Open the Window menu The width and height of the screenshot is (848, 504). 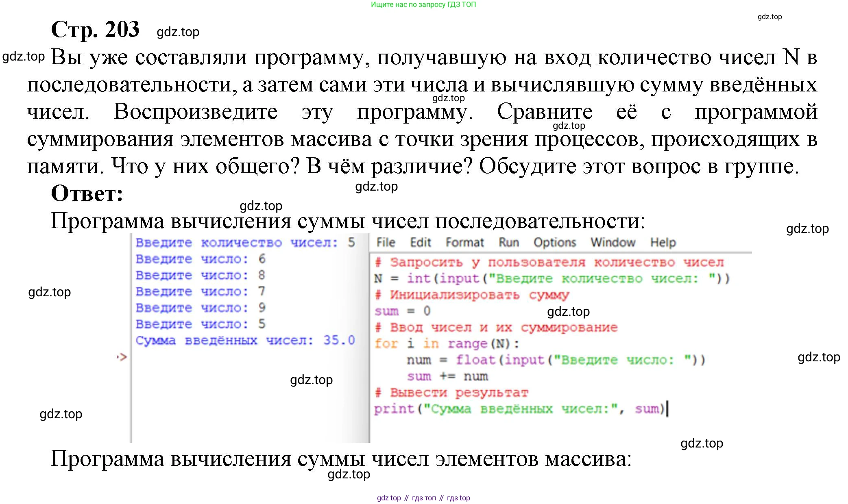613,243
